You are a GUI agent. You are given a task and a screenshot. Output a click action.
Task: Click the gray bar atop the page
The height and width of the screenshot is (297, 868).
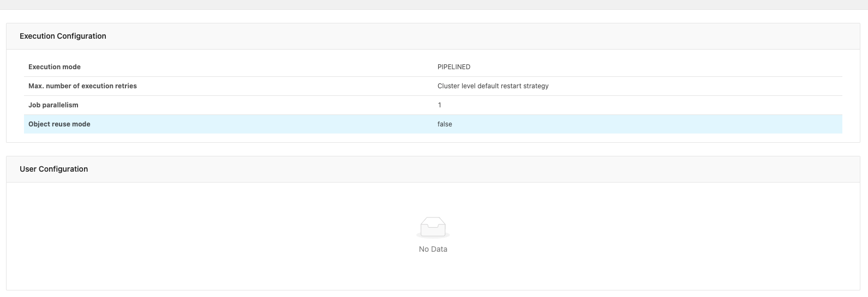[x=434, y=4]
